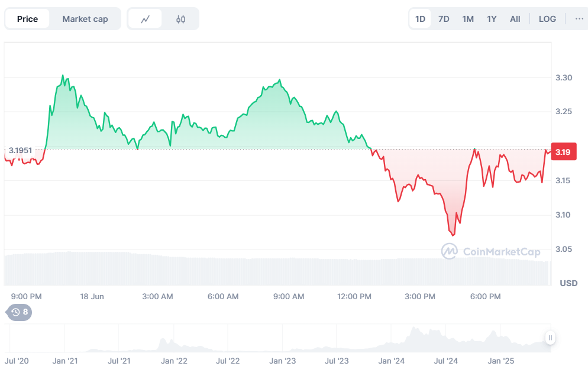The image size is (588, 376).
Task: Click the USD currency label
Action: click(568, 283)
